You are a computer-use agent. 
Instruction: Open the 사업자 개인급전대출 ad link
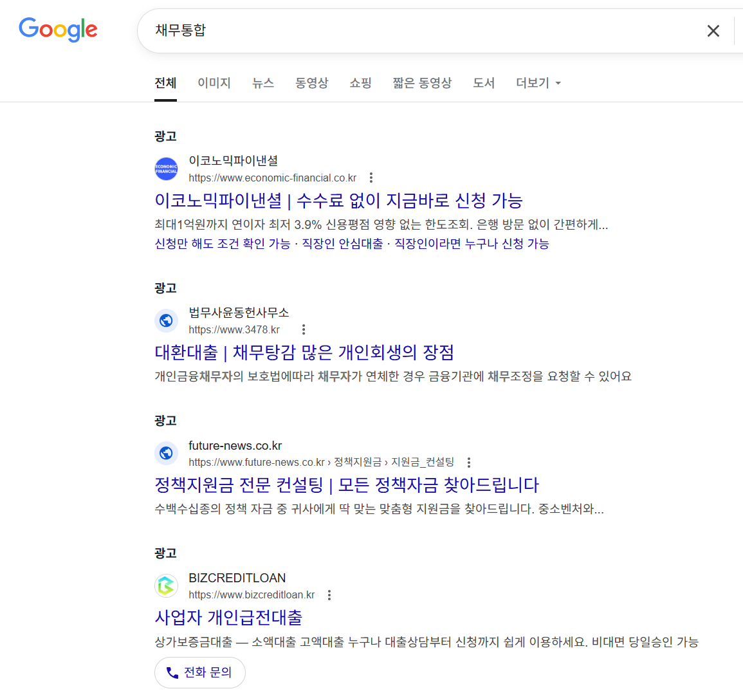click(x=228, y=617)
